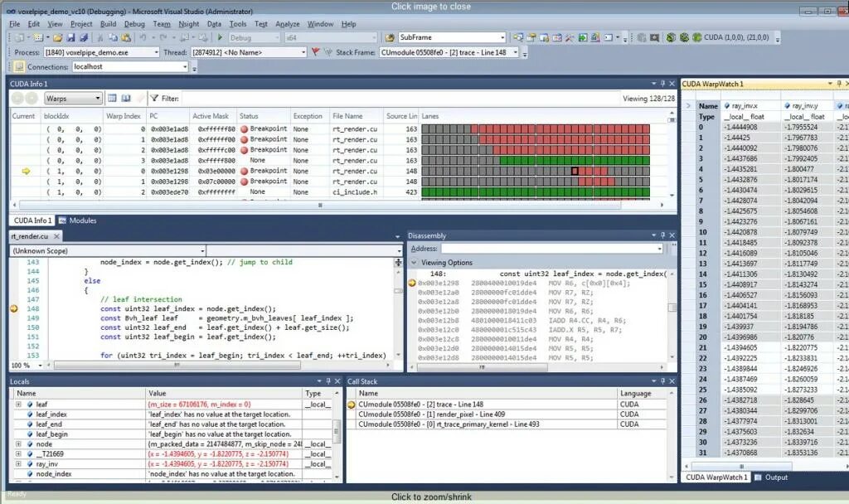Screen dimensions: 849x504
Task: Toggle breakpoint marker on source line 148
Action: 14,308
